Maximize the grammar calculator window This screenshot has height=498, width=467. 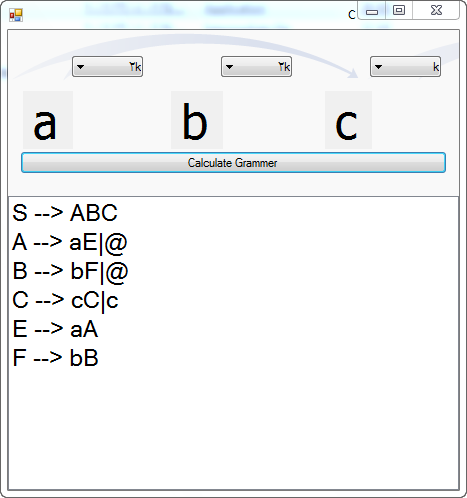(399, 11)
